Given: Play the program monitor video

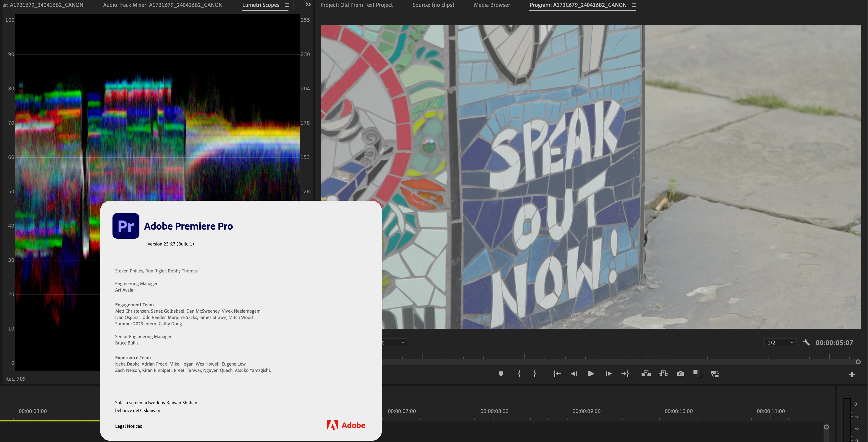Looking at the screenshot, I should 591,374.
